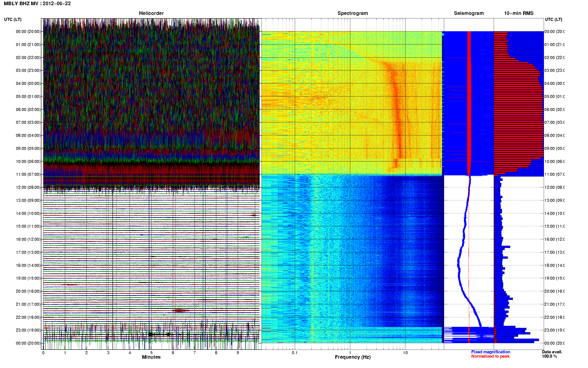Click left axis label 13:00 (09:00)
588x368 pixels.
coord(28,200)
